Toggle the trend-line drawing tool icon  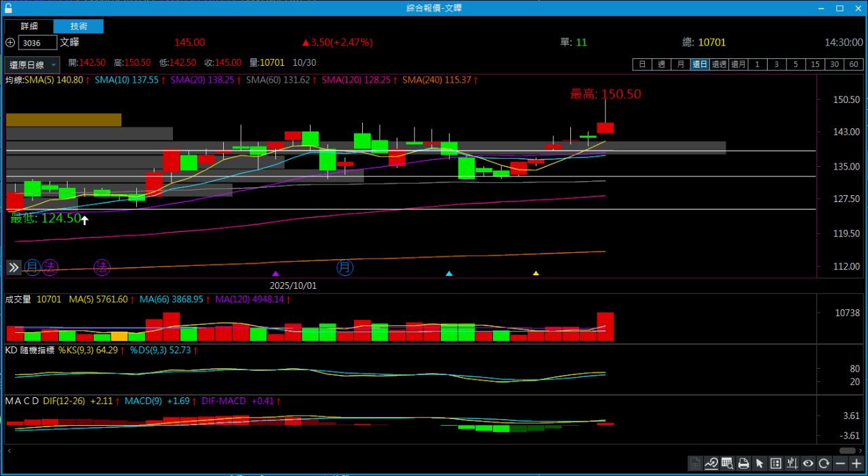711,464
